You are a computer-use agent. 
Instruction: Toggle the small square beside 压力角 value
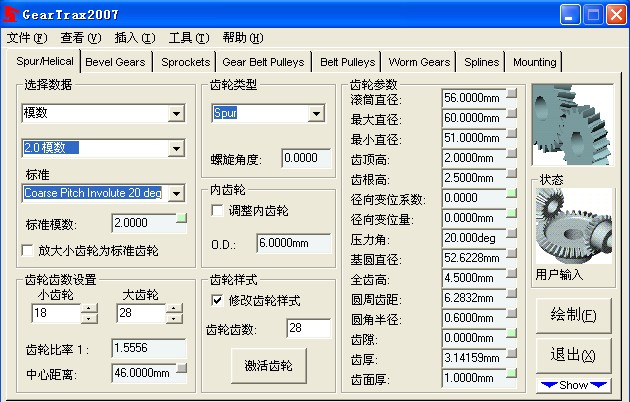click(x=511, y=233)
